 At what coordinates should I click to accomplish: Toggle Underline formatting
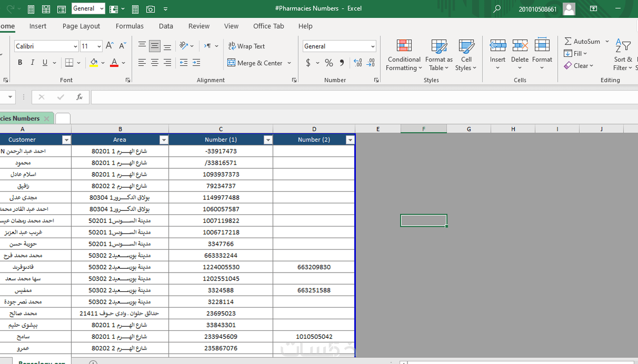[x=45, y=63]
